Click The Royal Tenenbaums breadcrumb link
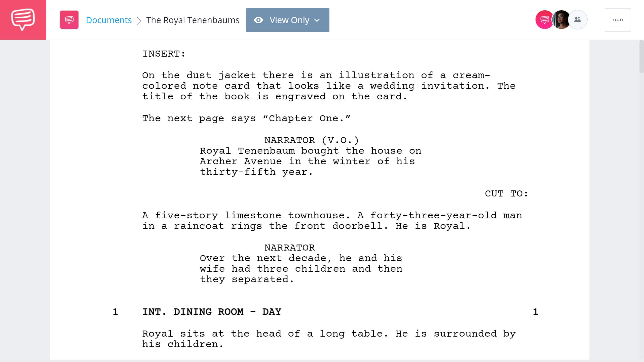Screen dimensions: 644x362 [193, 19]
